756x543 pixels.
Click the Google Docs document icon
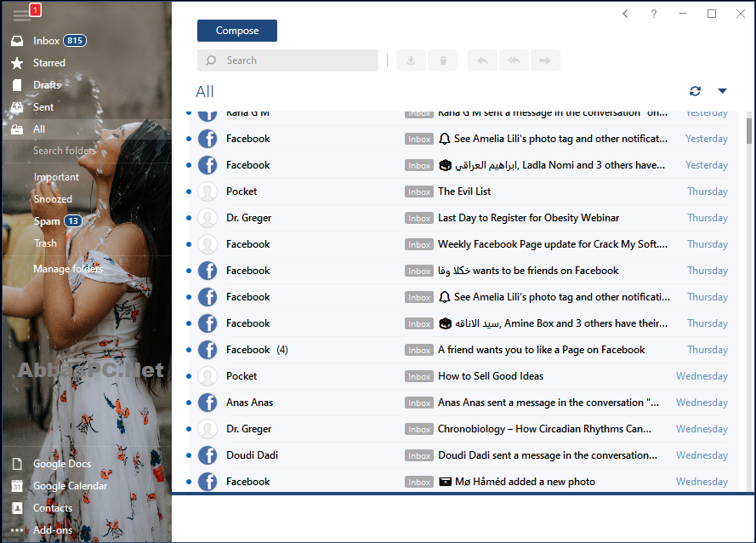tap(17, 464)
